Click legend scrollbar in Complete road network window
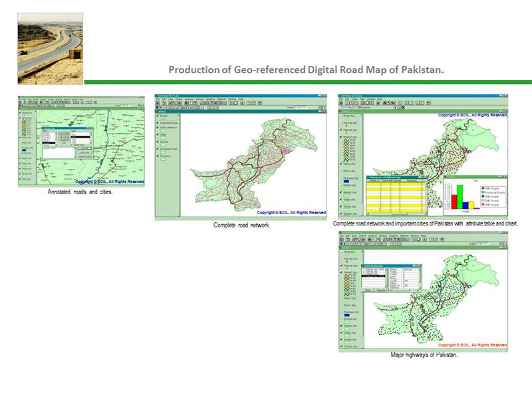532x399 pixels. click(179, 165)
